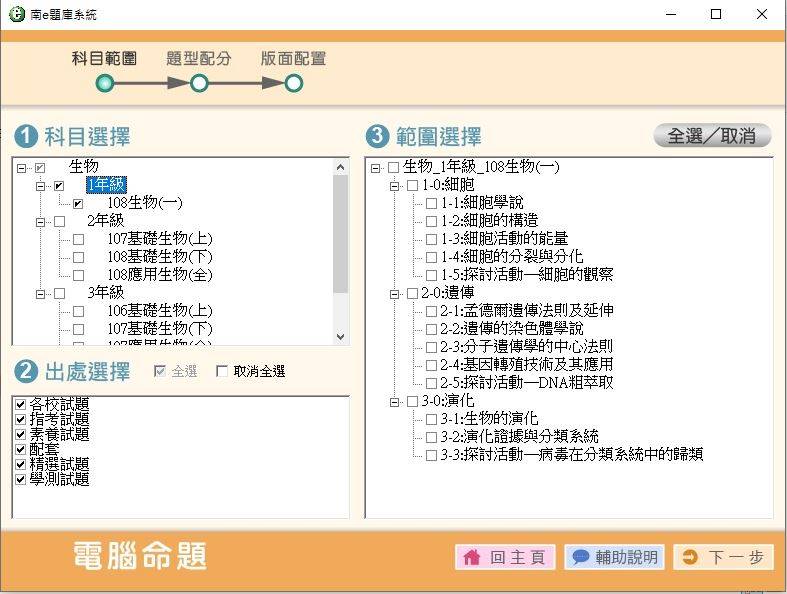Collapse the 2年級 tree node

tap(40, 221)
